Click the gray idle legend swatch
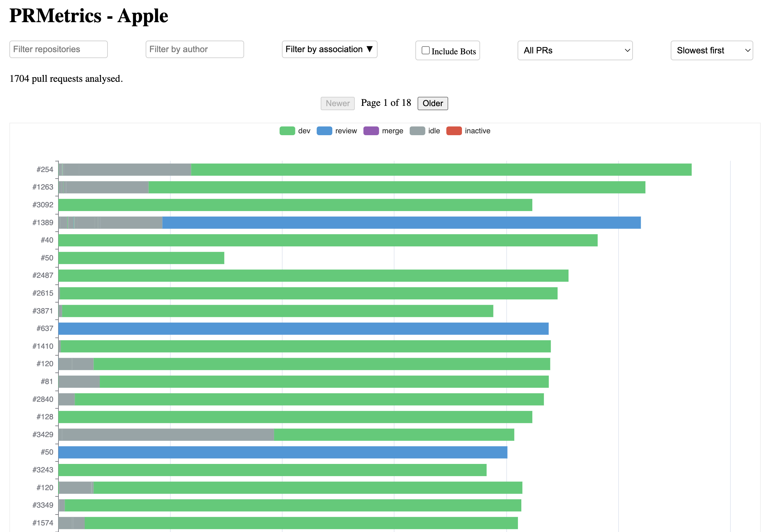 [x=418, y=131]
